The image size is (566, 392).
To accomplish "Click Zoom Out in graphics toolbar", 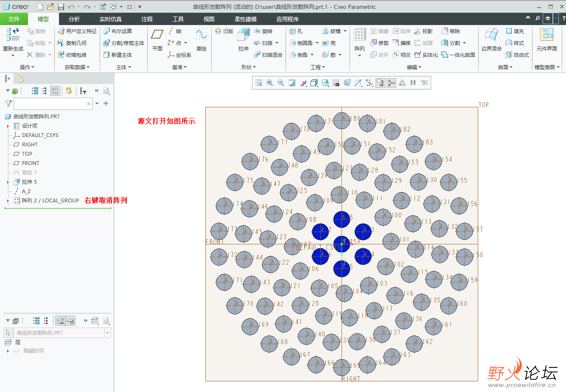I will (x=280, y=83).
